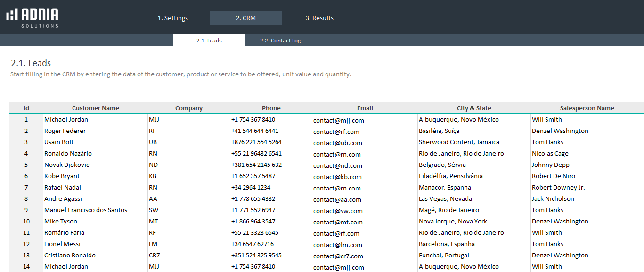Select the Id column header

coord(26,108)
